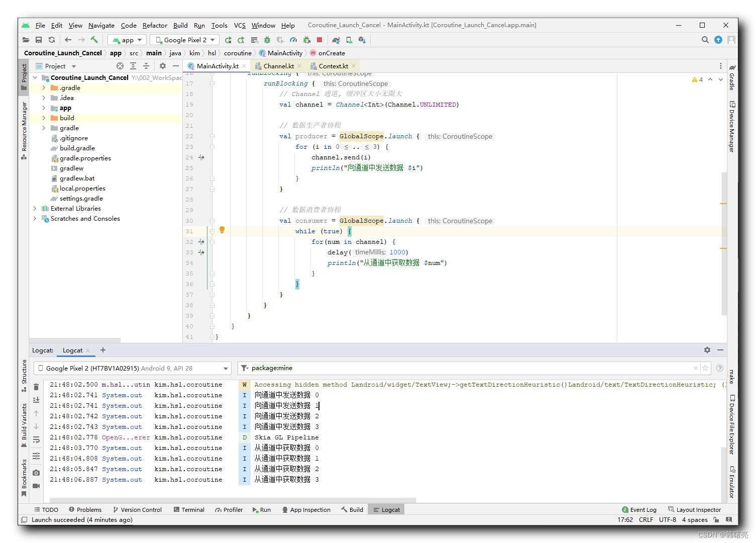
Task: Toggle the Gradle tool window side tab
Action: [x=732, y=77]
